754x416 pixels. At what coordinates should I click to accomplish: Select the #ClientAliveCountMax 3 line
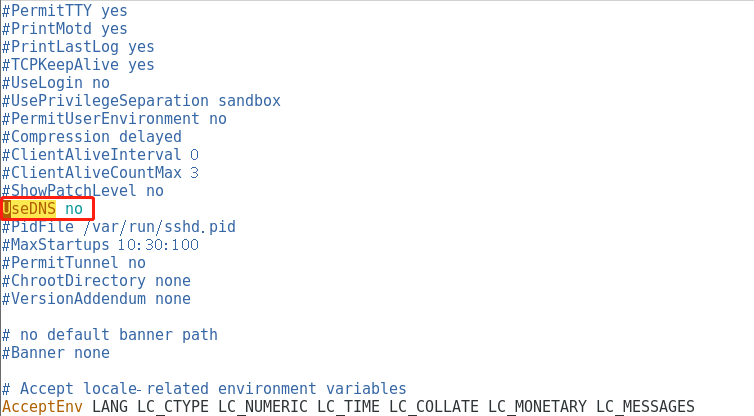tap(100, 173)
